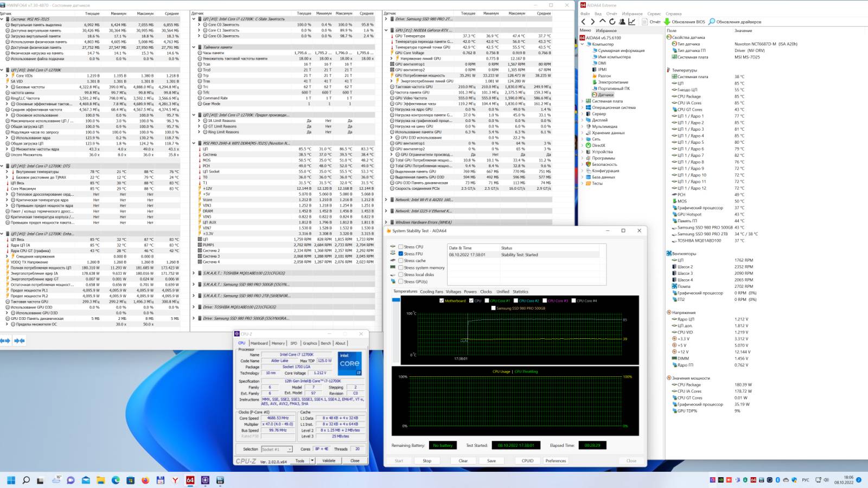This screenshot has width=868, height=488.
Task: Click the BIOS updates green arrow icon
Action: pos(667,22)
